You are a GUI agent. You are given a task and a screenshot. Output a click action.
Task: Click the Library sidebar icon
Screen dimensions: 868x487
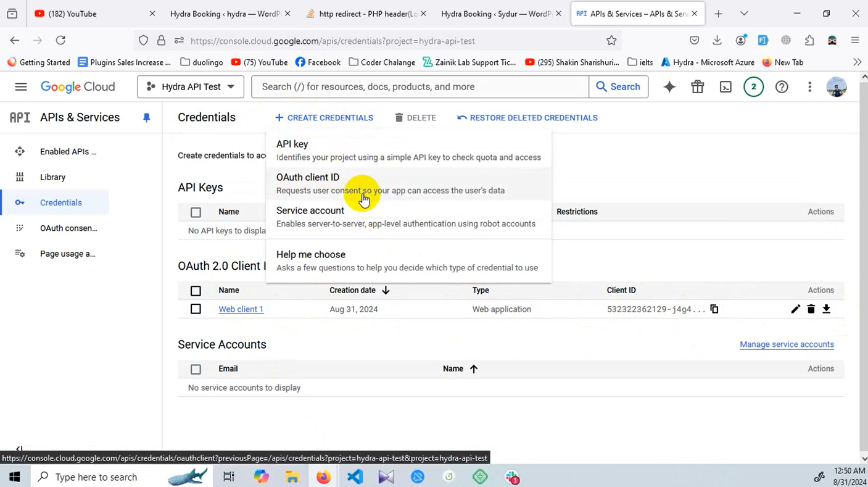pos(20,177)
